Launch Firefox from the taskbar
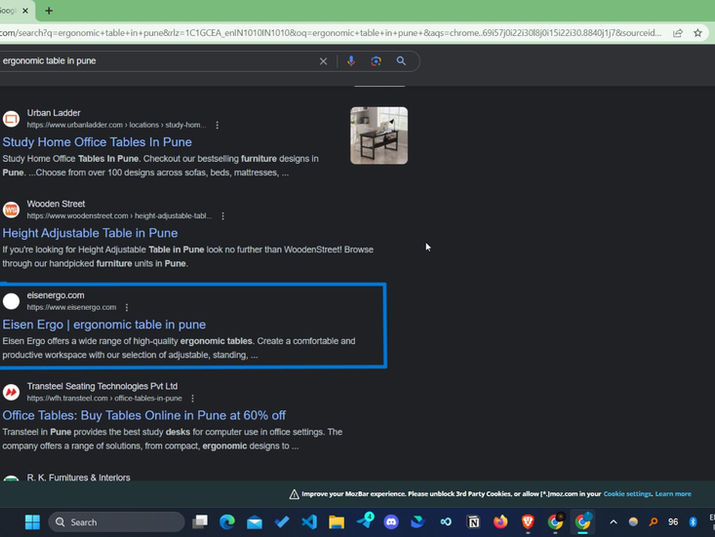The image size is (715, 537). click(500, 522)
